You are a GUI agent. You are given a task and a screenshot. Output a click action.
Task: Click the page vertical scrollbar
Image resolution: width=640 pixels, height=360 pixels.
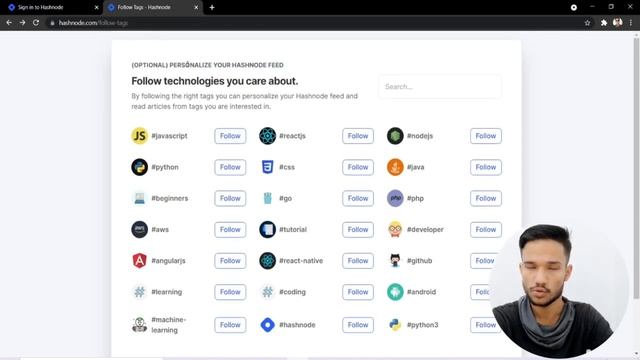(636, 167)
